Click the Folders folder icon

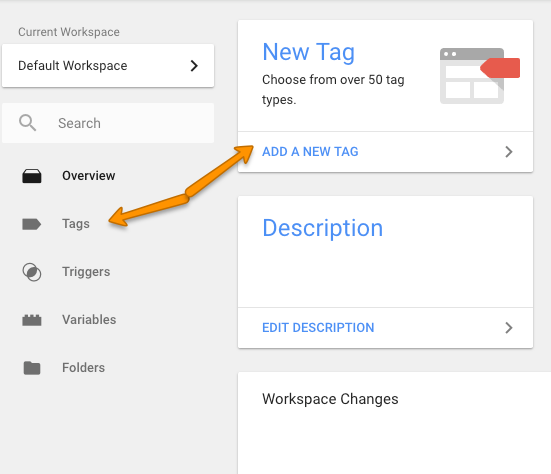click(32, 368)
